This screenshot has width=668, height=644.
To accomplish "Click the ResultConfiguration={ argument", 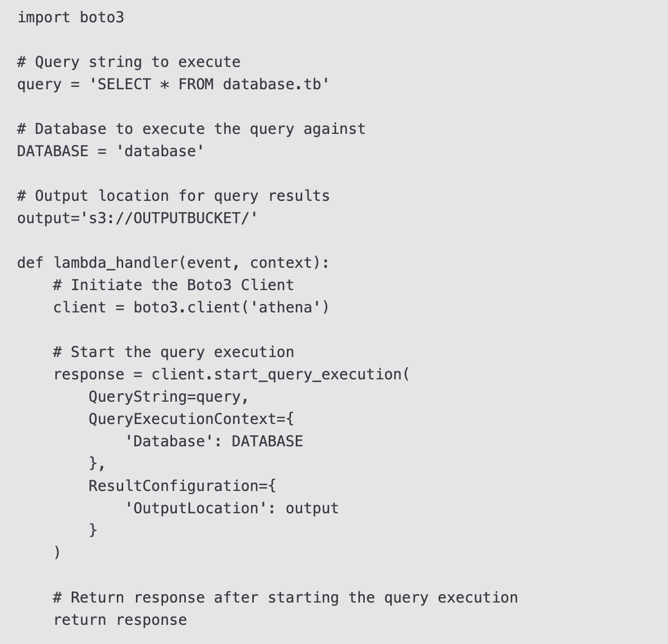I will coord(182,486).
